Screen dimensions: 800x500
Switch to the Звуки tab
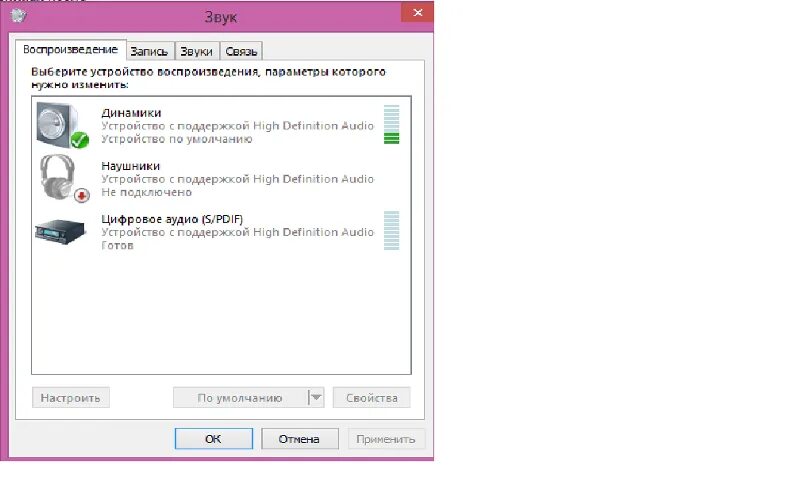(x=196, y=51)
